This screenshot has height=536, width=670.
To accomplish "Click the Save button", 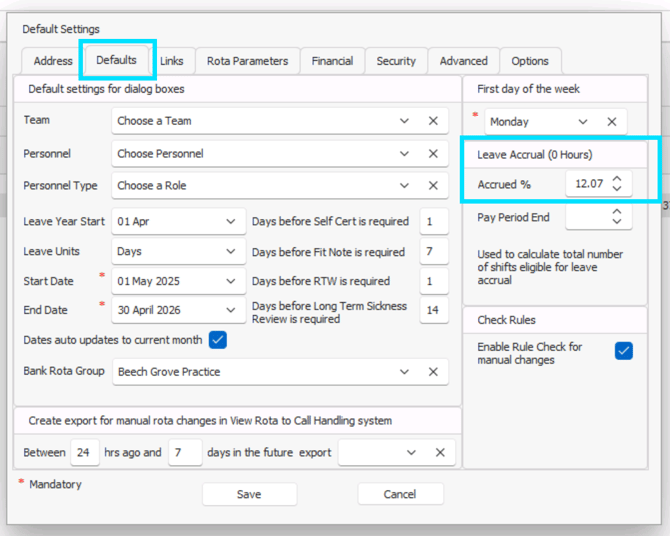I will click(x=249, y=494).
